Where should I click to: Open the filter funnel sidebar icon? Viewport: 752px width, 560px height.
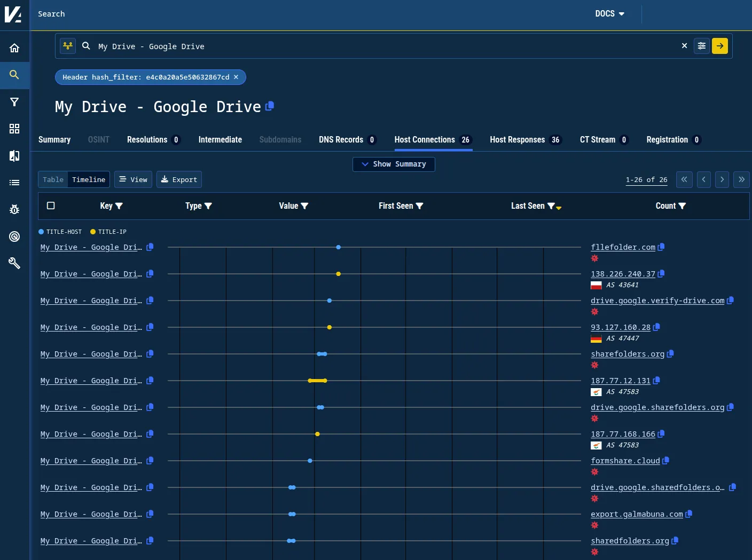(x=14, y=102)
